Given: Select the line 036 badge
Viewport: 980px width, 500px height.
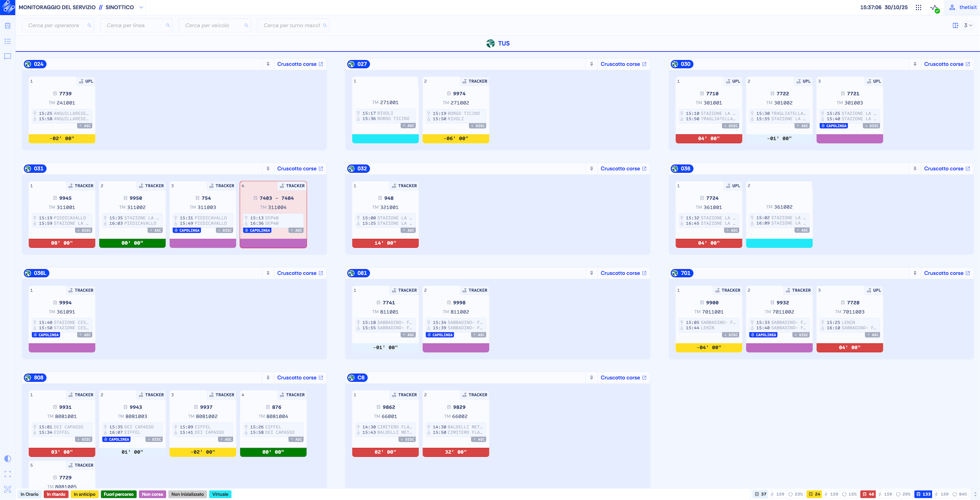Looking at the screenshot, I should 682,168.
